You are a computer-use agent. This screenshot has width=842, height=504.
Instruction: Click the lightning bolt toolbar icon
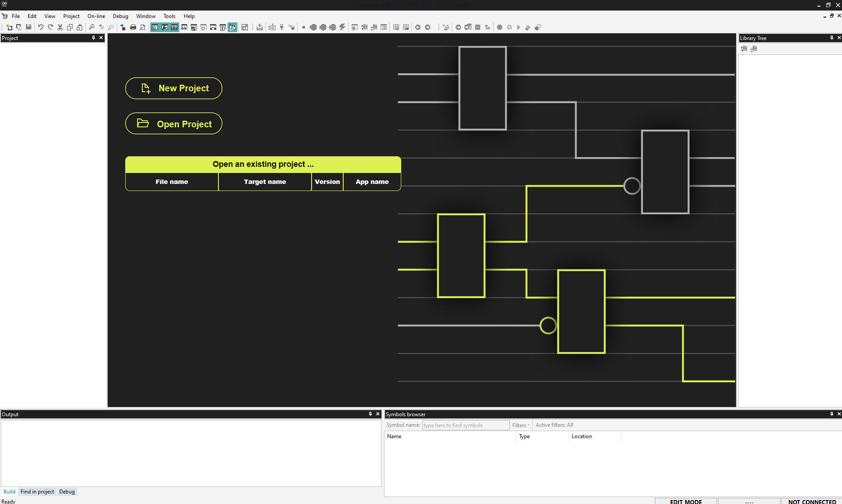[342, 27]
